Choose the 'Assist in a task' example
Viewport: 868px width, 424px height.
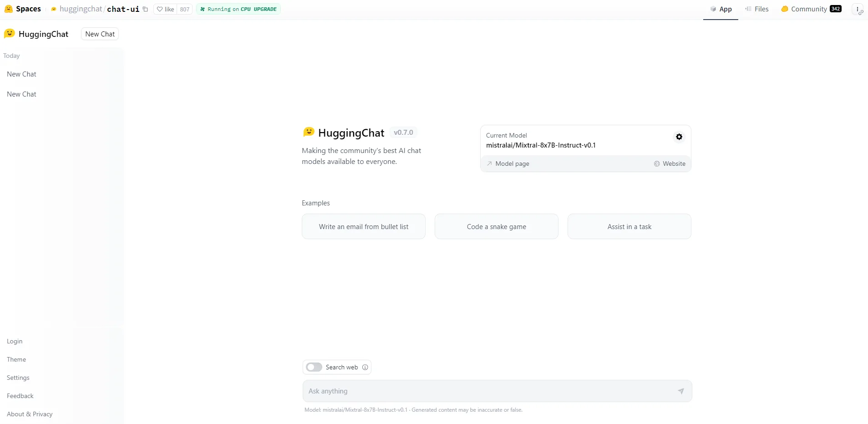click(x=629, y=226)
